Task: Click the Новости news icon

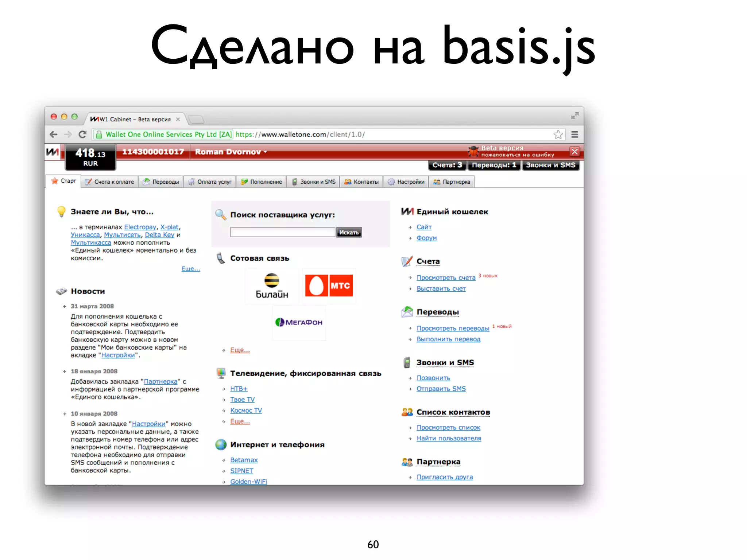Action: coord(62,291)
